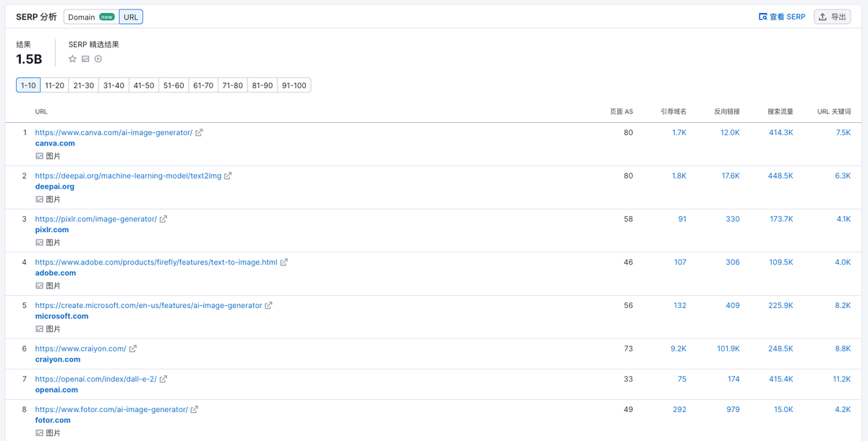Select results page 31-40
868x441 pixels.
pos(114,85)
